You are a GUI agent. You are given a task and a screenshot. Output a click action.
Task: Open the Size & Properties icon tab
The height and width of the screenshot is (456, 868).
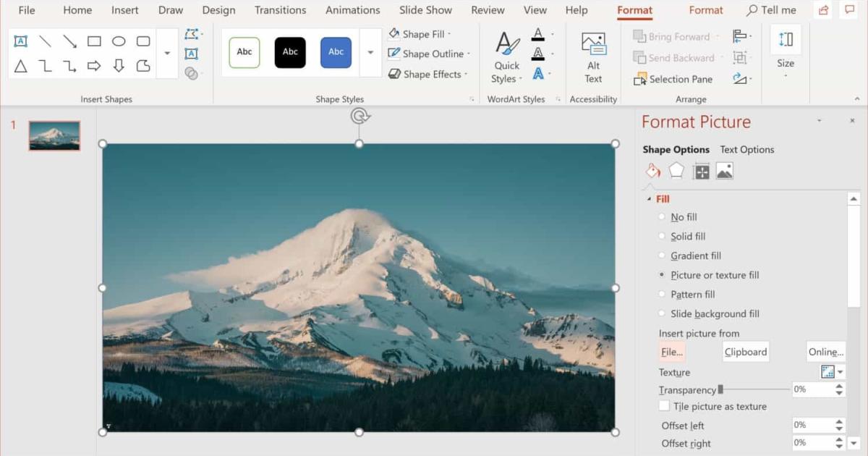pyautogui.click(x=701, y=171)
